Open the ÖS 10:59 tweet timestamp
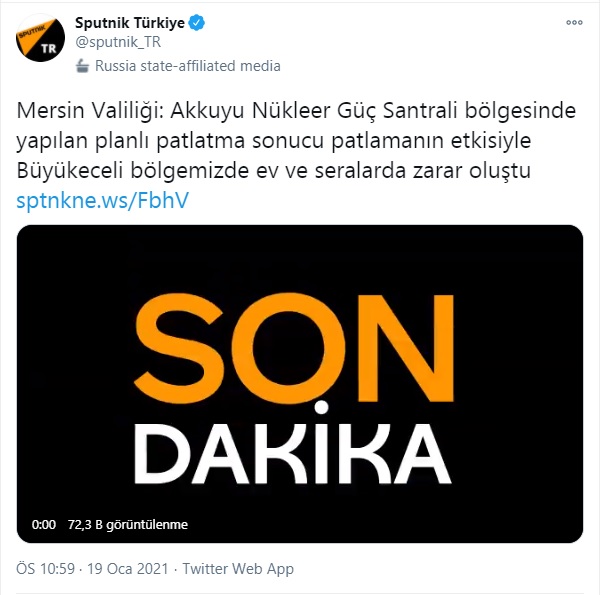The image size is (602, 595). coord(45,569)
